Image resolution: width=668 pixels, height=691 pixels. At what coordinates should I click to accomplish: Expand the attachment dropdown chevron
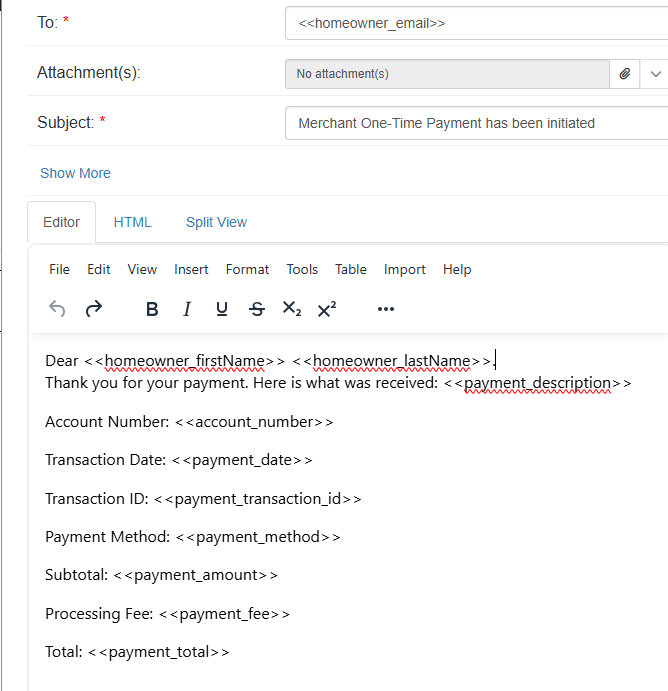656,74
